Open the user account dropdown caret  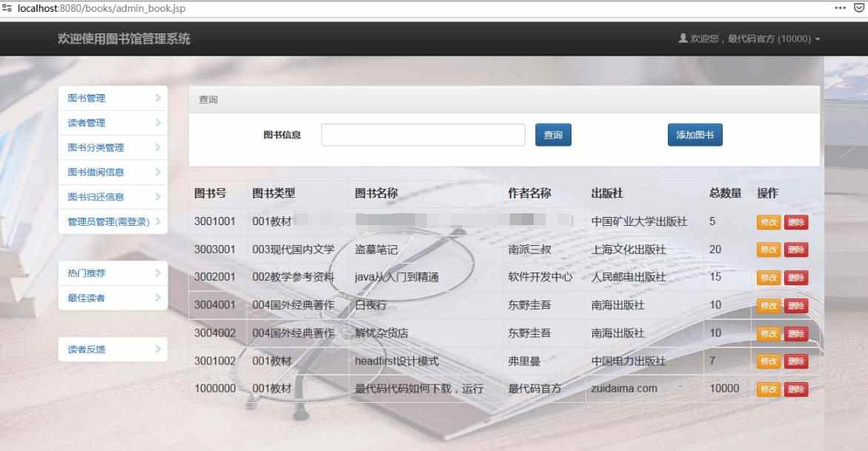[817, 39]
